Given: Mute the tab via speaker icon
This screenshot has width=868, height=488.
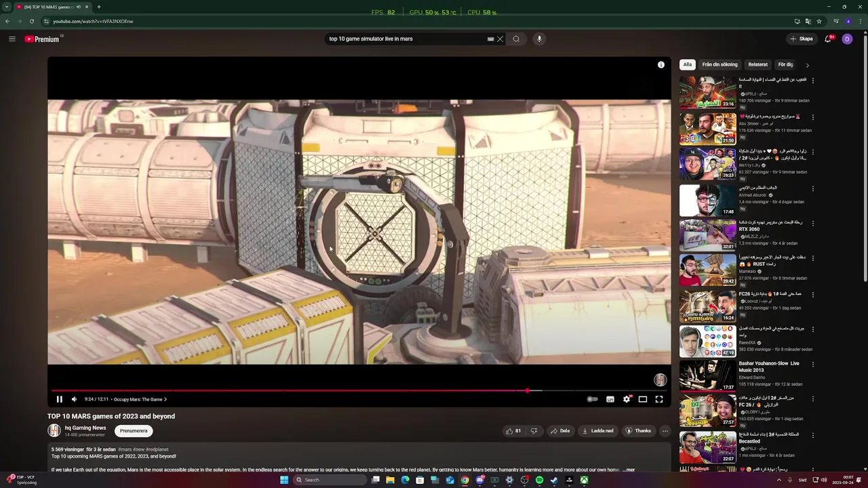Looking at the screenshot, I should pos(79,7).
